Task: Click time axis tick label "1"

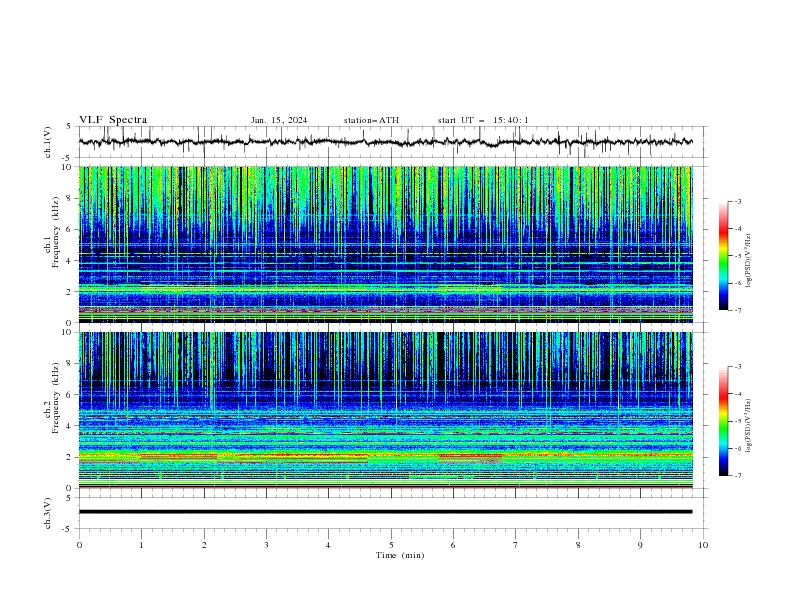Action: [x=141, y=545]
